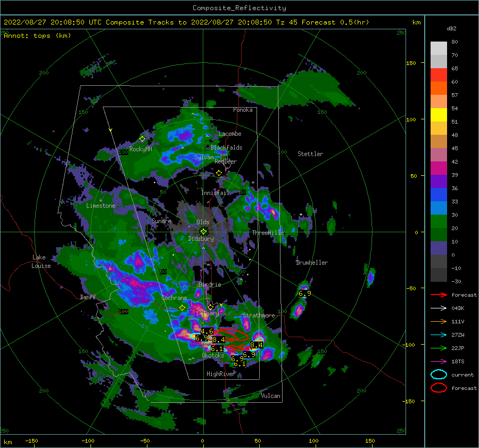Click the red forecast ellipse beside the 4.6 label
Image resolution: width=479 pixels, height=448 pixels.
point(233,335)
